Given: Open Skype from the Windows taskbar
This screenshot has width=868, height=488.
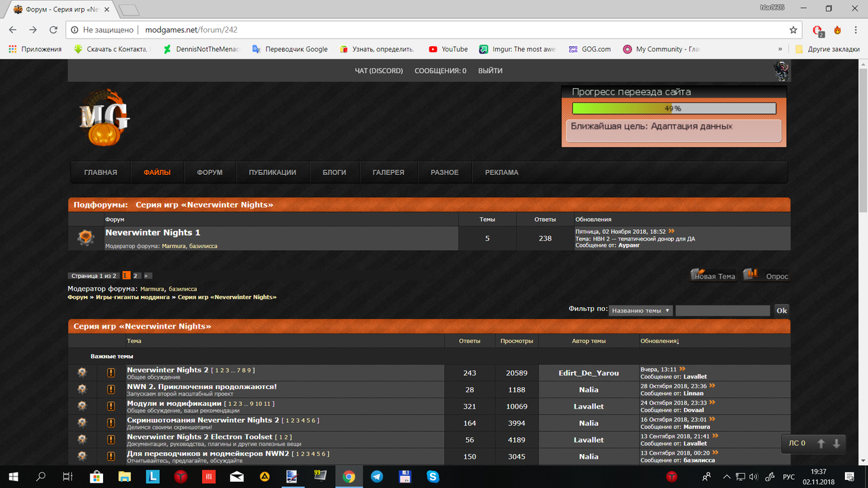Looking at the screenshot, I should coord(433,476).
